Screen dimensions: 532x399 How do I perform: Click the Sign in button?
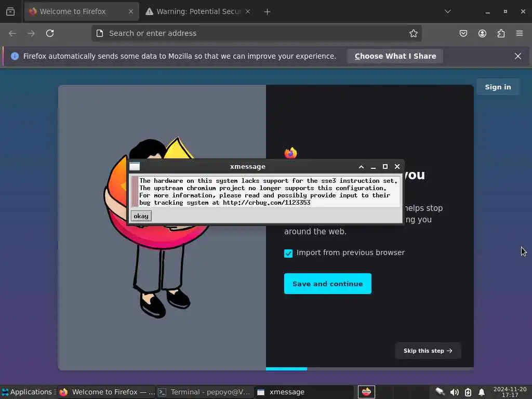[498, 87]
